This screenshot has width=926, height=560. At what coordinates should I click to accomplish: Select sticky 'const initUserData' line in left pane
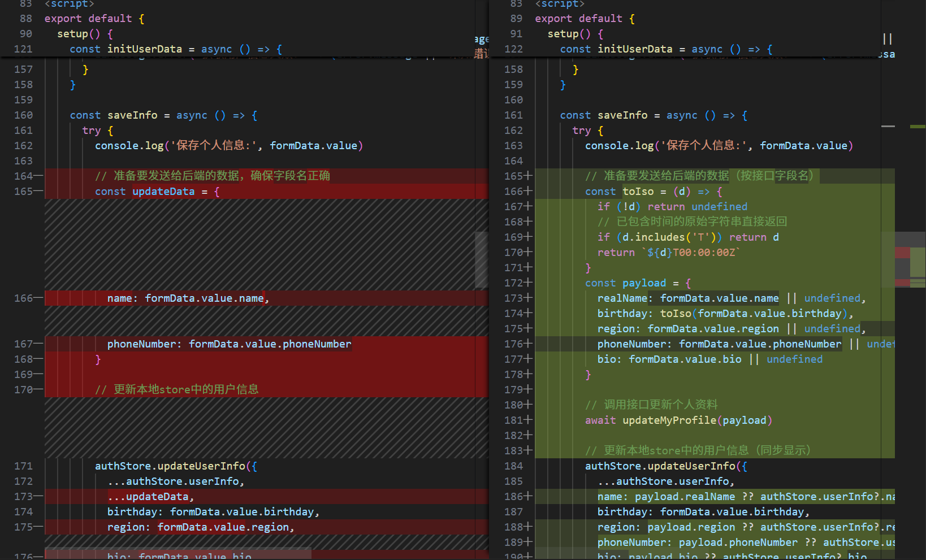(x=176, y=49)
